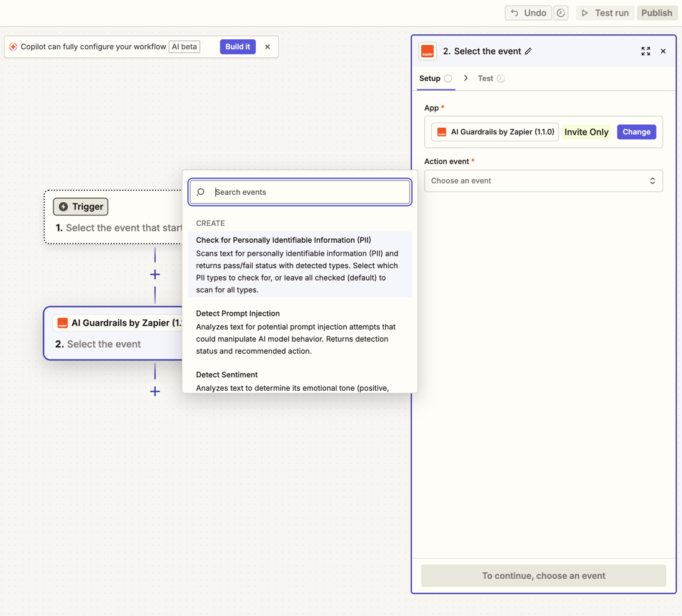The width and height of the screenshot is (682, 616).
Task: Rename step with the pencil icon
Action: coord(528,51)
